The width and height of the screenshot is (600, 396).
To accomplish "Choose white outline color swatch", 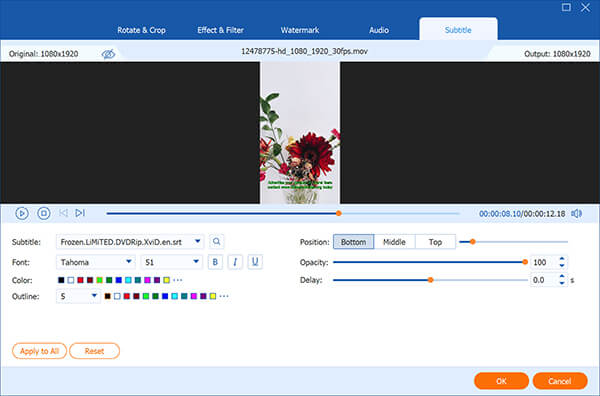I will (x=117, y=296).
